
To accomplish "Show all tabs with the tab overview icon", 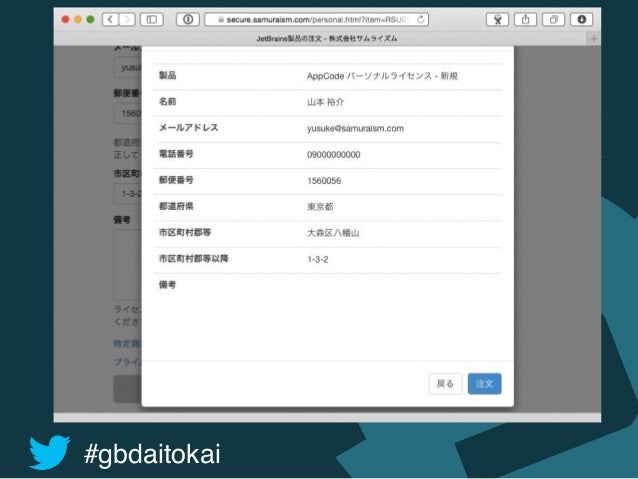I will (553, 19).
